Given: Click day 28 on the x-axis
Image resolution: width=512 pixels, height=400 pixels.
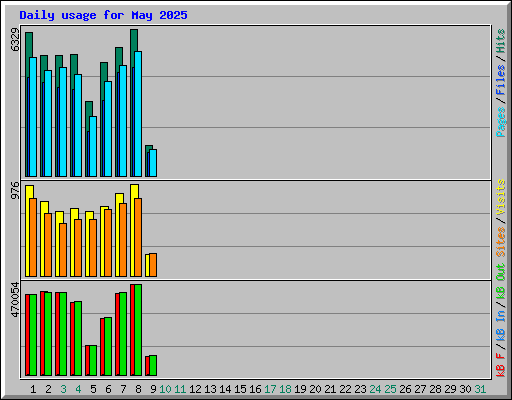Looking at the screenshot, I should [x=435, y=389].
